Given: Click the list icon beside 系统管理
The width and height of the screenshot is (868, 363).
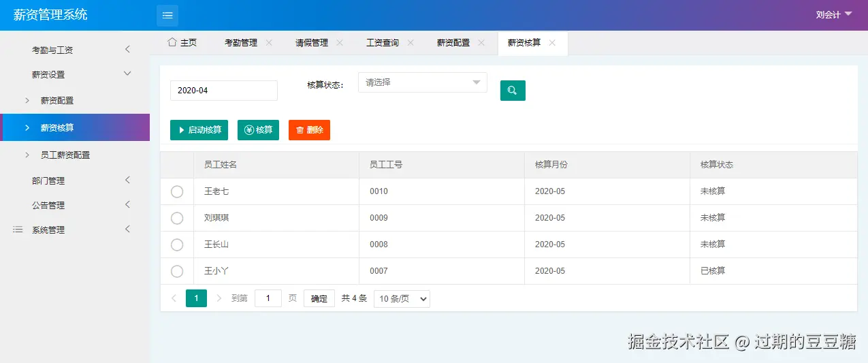Looking at the screenshot, I should [x=18, y=230].
